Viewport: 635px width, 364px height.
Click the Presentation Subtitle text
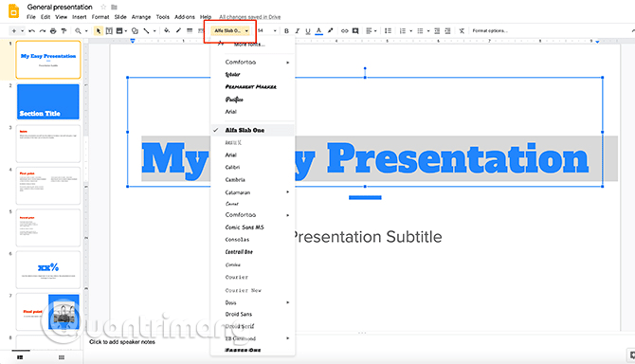pyautogui.click(x=368, y=237)
